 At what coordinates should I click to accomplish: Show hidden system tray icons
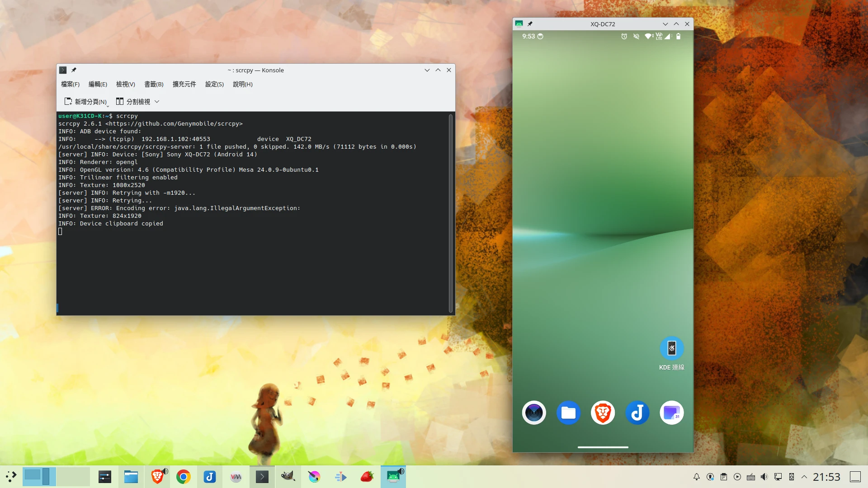click(804, 477)
